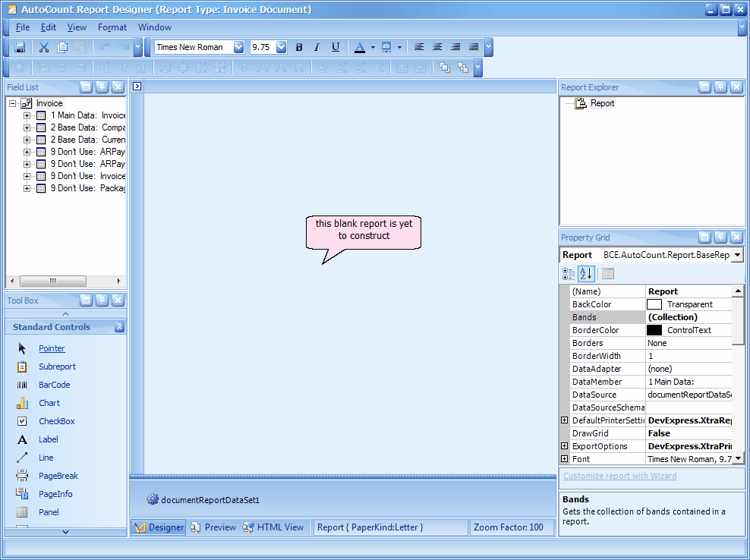The width and height of the screenshot is (750, 560).
Task: Open the Window menu
Action: click(155, 27)
